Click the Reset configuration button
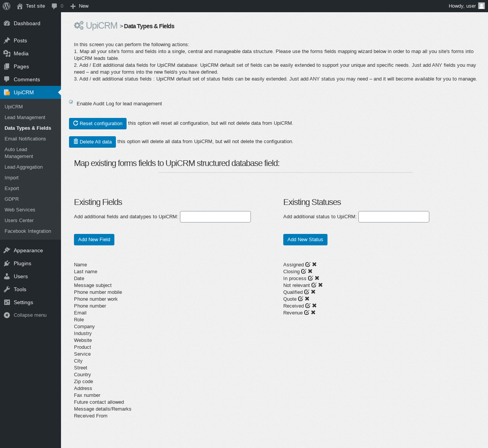This screenshot has width=488, height=448. click(x=98, y=124)
